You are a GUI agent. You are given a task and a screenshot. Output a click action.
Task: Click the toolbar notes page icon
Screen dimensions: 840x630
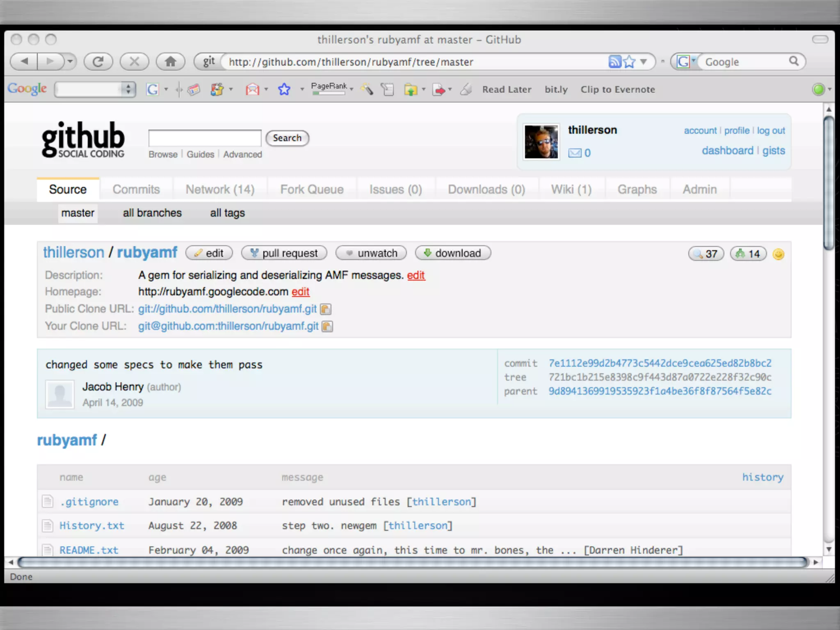pyautogui.click(x=387, y=89)
